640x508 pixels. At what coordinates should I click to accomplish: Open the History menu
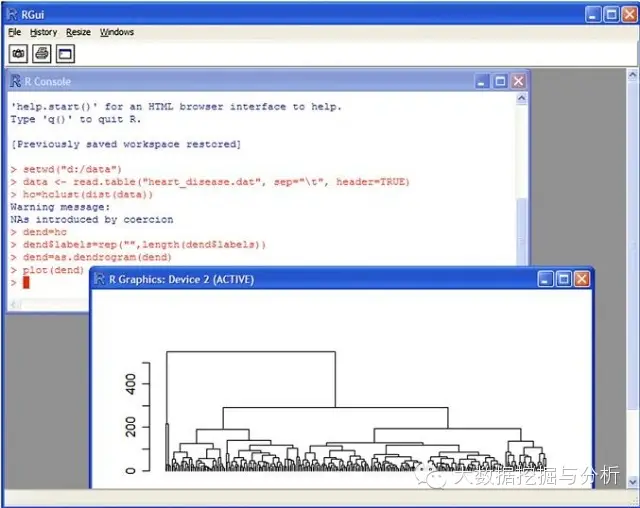coord(43,32)
